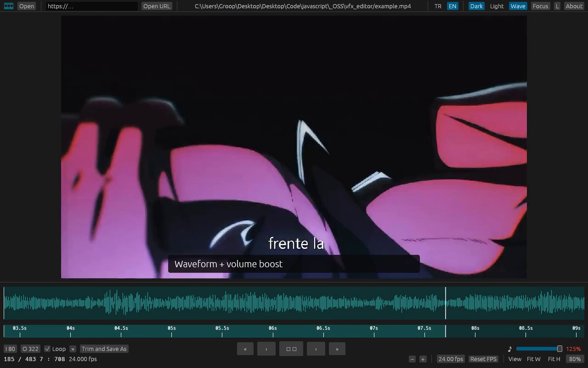Image resolution: width=588 pixels, height=368 pixels.
Task: Step one frame back with single-left arrow
Action: coord(266,349)
